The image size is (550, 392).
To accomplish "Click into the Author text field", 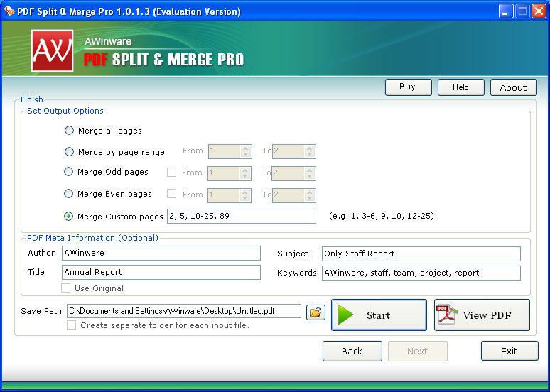I will click(161, 253).
